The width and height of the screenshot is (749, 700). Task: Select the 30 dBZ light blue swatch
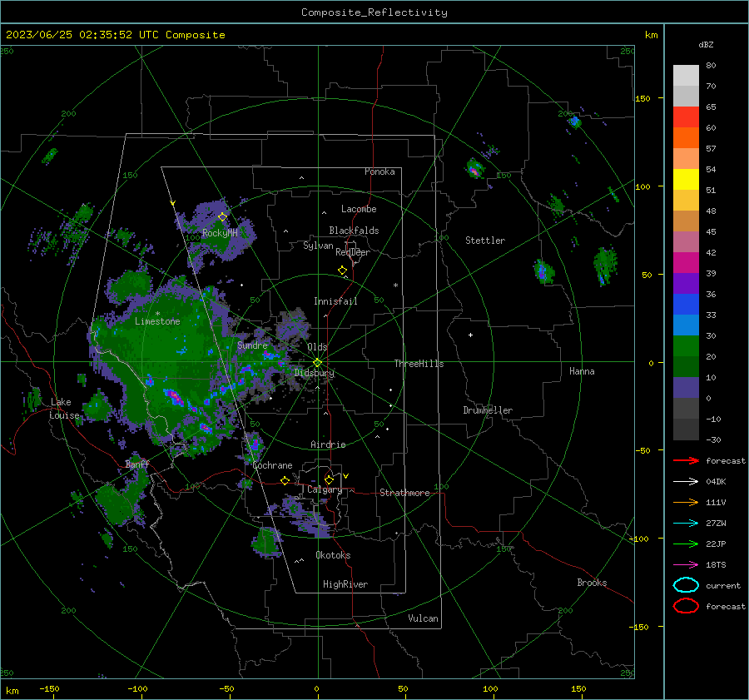point(686,325)
